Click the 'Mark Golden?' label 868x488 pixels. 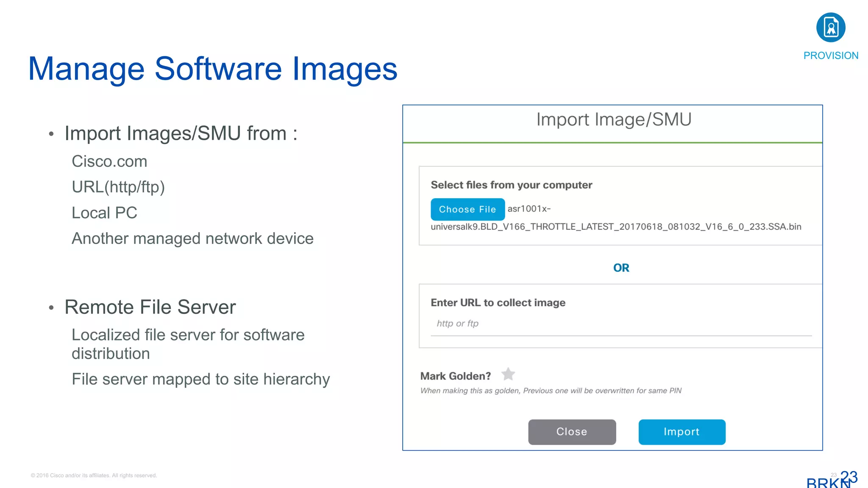click(x=455, y=376)
